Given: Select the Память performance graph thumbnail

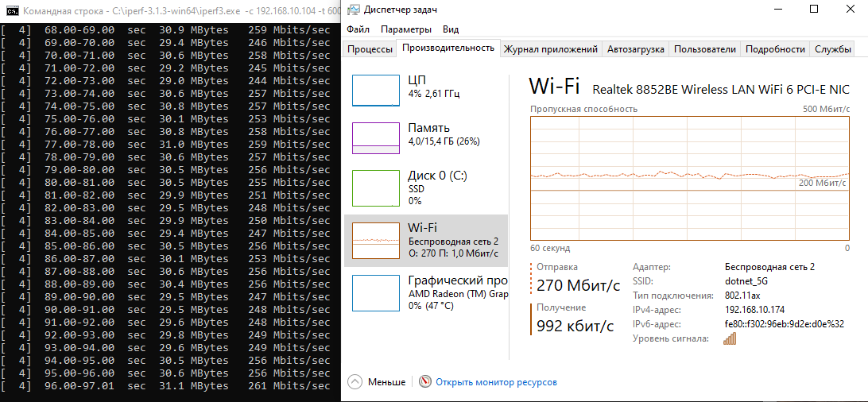Looking at the screenshot, I should pyautogui.click(x=376, y=138).
